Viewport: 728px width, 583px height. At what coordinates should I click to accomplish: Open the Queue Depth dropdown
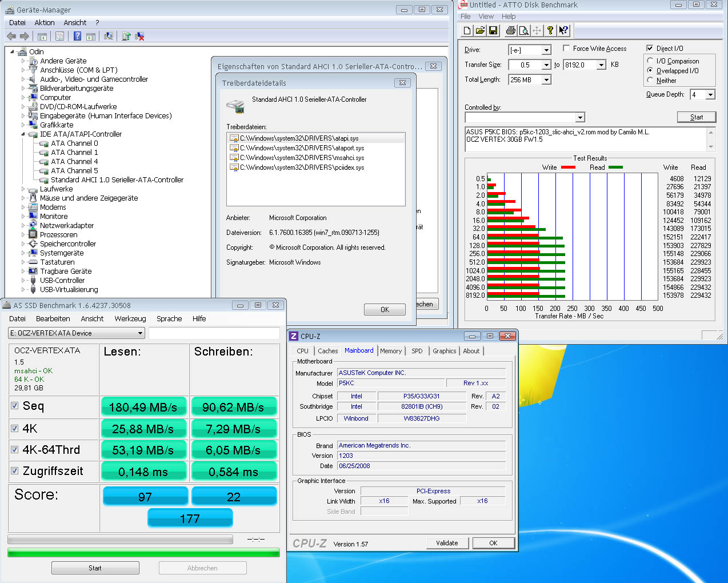710,95
